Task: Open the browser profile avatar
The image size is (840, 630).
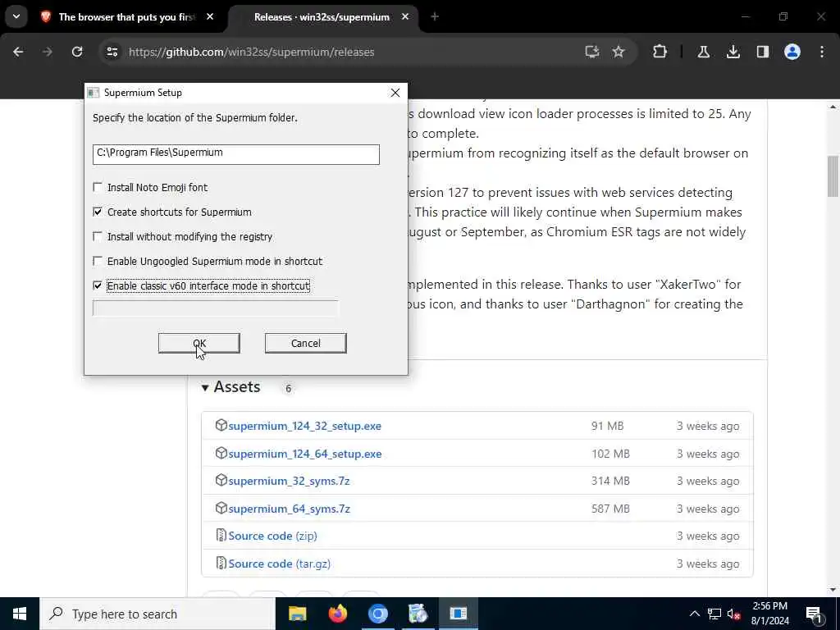Action: pyautogui.click(x=792, y=52)
